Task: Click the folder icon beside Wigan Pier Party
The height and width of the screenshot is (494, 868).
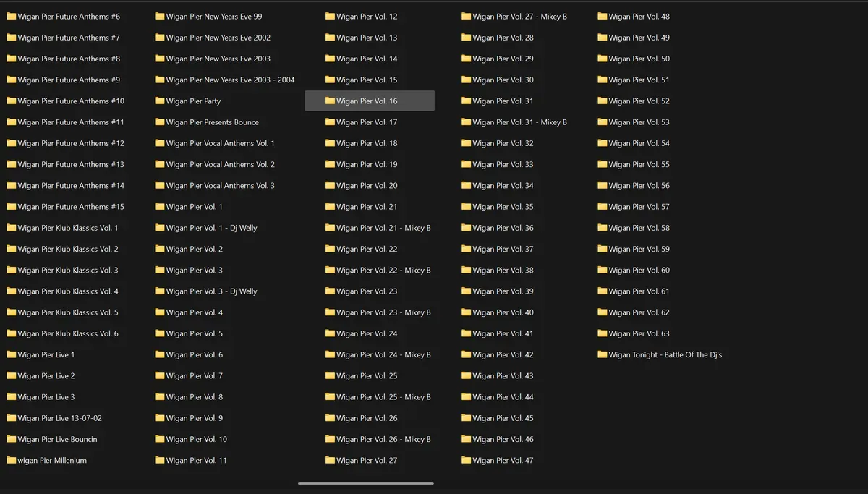Action: click(159, 101)
